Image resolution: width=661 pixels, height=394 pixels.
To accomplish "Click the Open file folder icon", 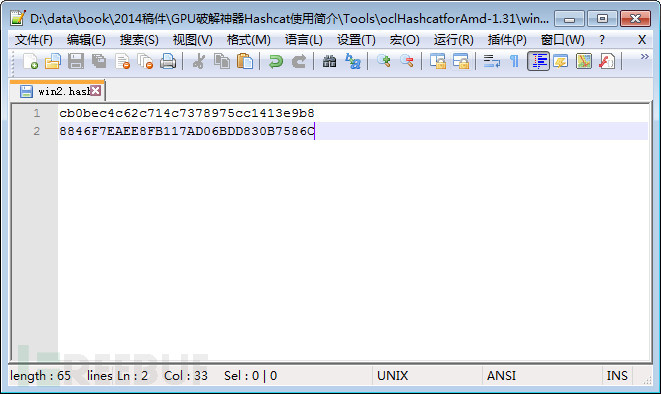I will coord(53,62).
